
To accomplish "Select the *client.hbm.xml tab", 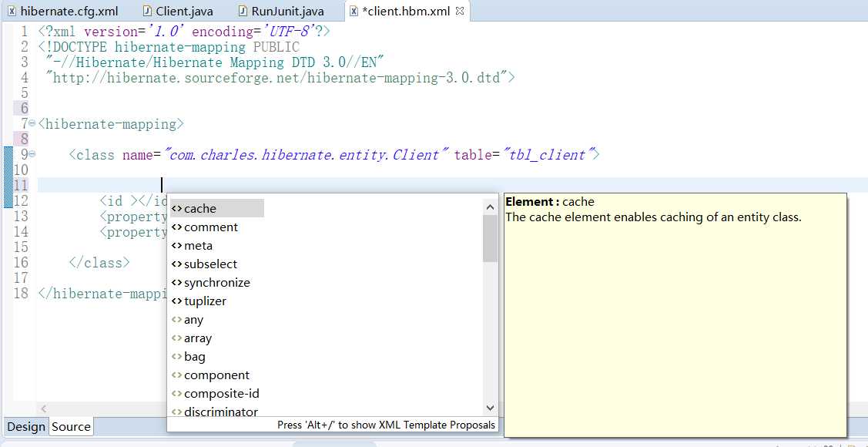I will [406, 11].
